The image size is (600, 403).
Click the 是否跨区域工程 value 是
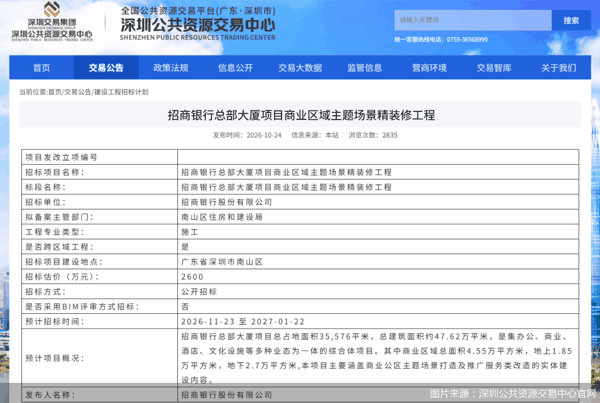185,247
